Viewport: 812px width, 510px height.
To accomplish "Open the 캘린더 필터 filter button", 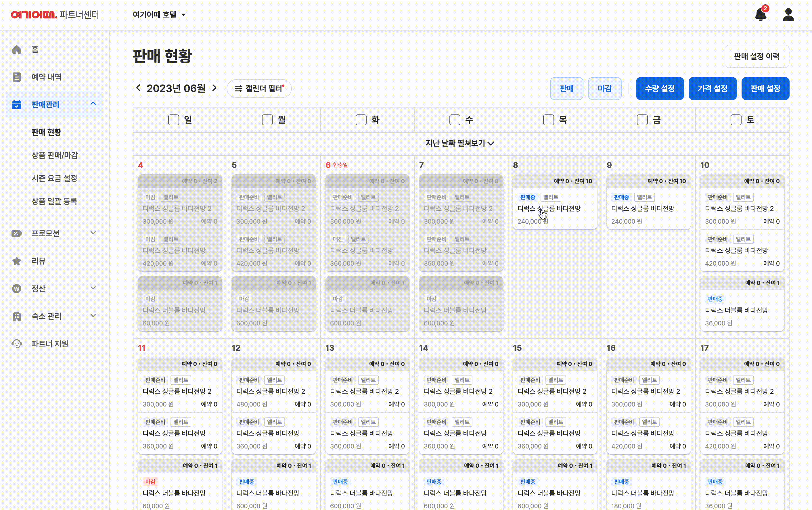I will pyautogui.click(x=259, y=88).
